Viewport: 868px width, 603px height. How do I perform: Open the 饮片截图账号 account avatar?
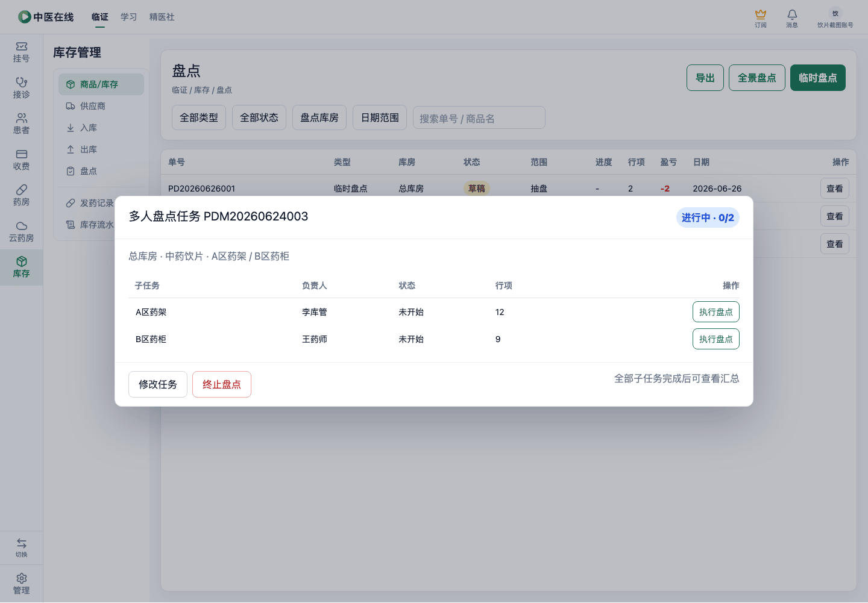[835, 18]
